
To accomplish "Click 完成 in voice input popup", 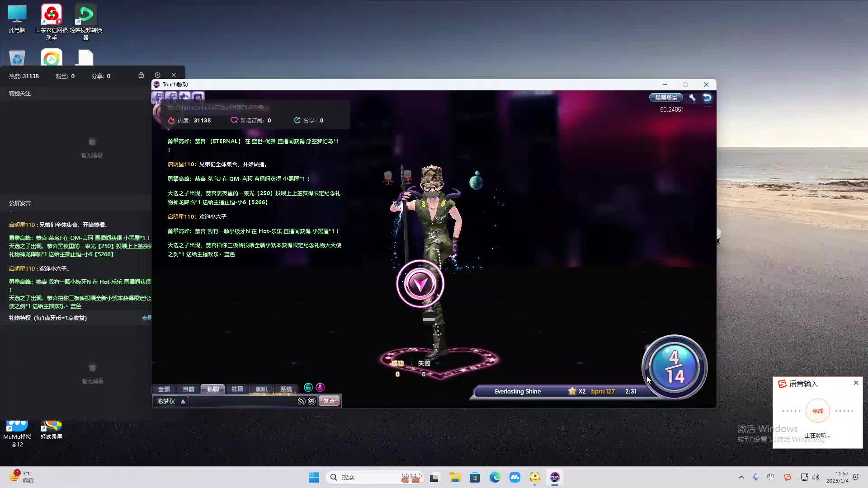I will point(817,411).
